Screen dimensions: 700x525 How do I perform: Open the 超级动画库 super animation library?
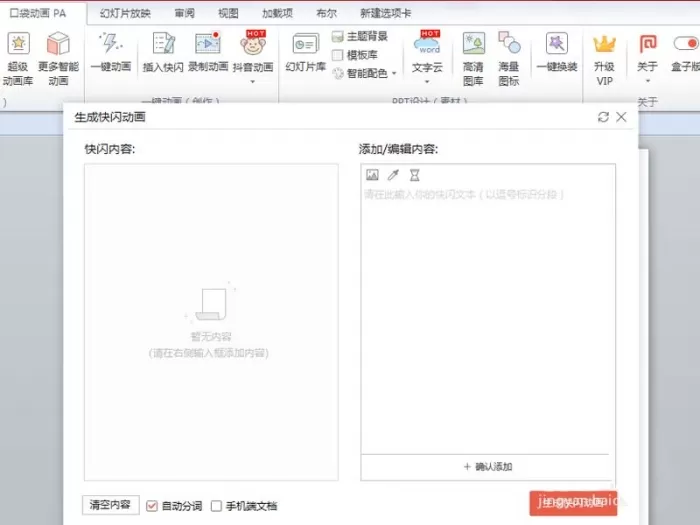point(18,58)
